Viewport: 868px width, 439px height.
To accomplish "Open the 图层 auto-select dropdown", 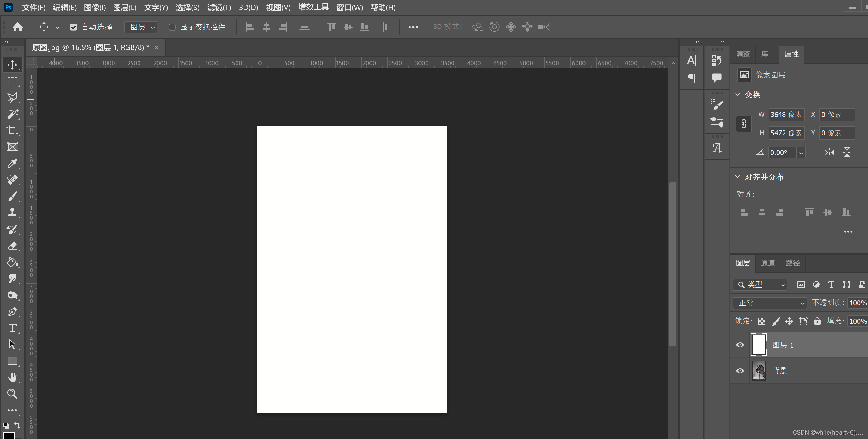I will click(x=141, y=27).
